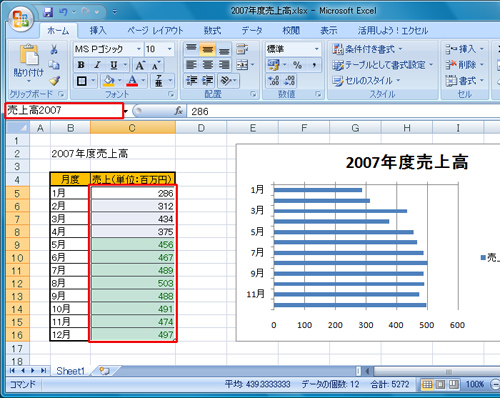This screenshot has height=398, width=500.
Task: Apply red font color
Action: [x=132, y=81]
